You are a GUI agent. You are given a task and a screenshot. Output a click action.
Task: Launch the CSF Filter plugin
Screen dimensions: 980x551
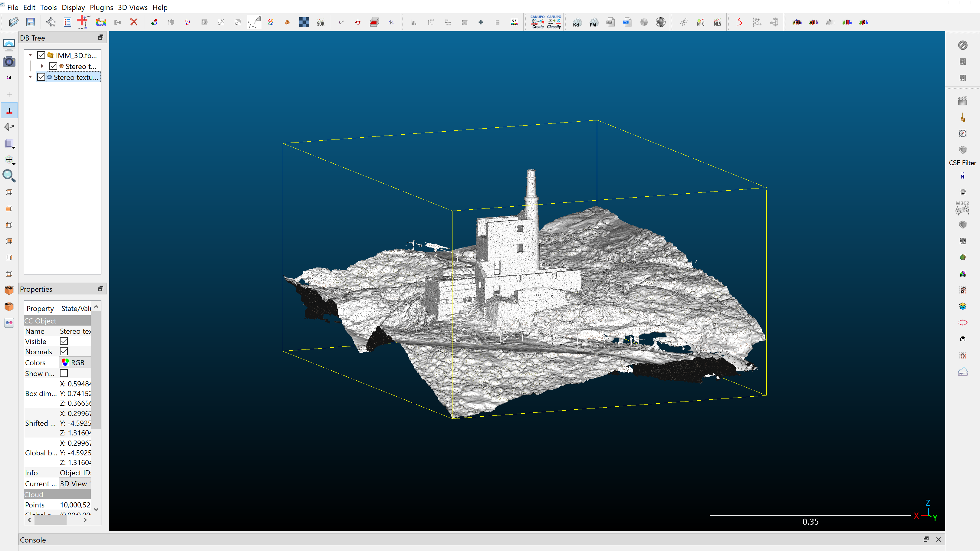pyautogui.click(x=962, y=150)
